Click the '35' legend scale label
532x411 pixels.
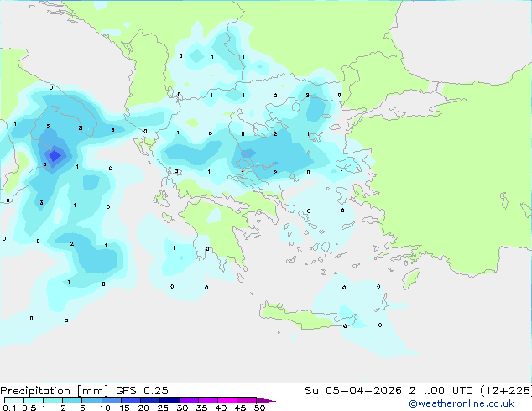pyautogui.click(x=202, y=408)
